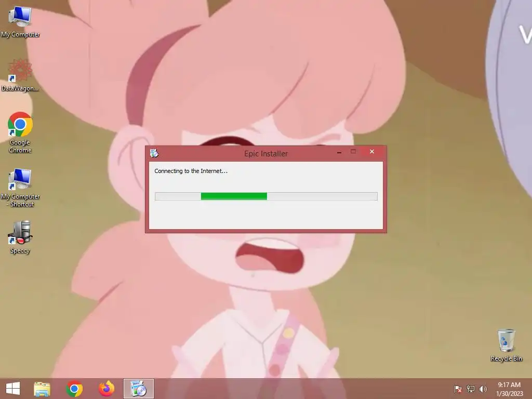Open the My Computer desktop icon
This screenshot has width=532, height=399.
point(20,21)
